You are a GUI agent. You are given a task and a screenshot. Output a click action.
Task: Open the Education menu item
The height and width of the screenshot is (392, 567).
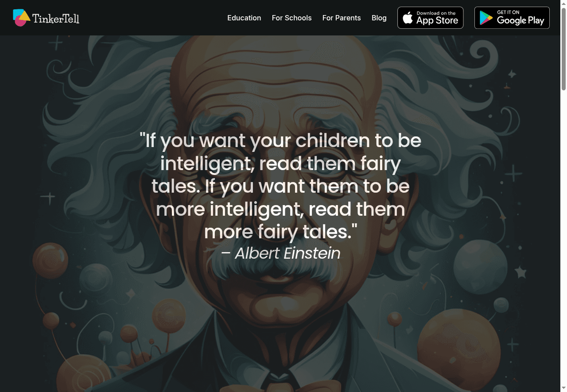244,18
